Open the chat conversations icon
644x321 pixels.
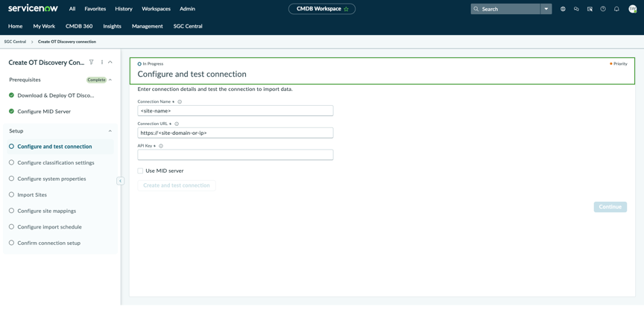coord(576,9)
